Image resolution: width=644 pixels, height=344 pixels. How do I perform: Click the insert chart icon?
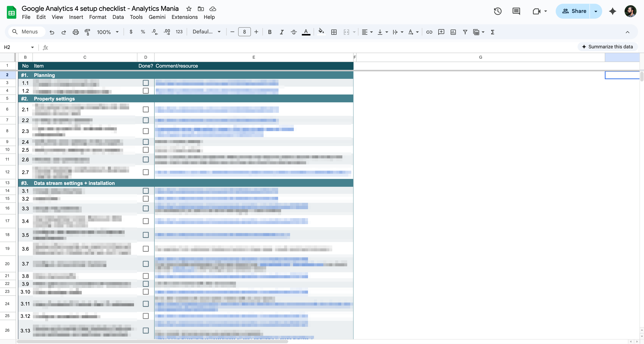[453, 32]
